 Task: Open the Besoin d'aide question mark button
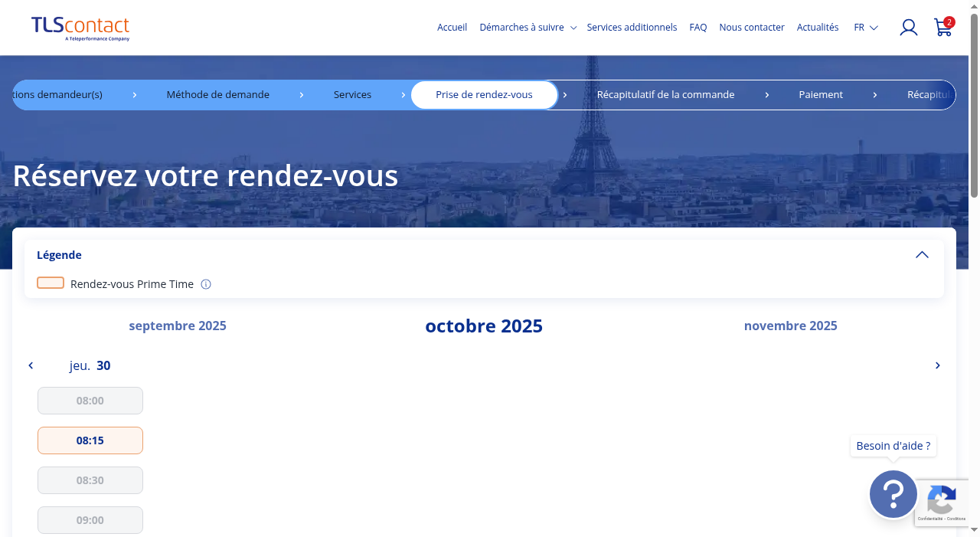[893, 494]
